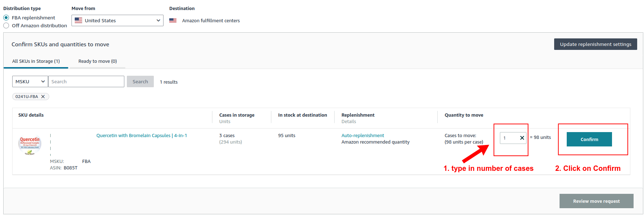Focus the SKU Search text field

86,81
